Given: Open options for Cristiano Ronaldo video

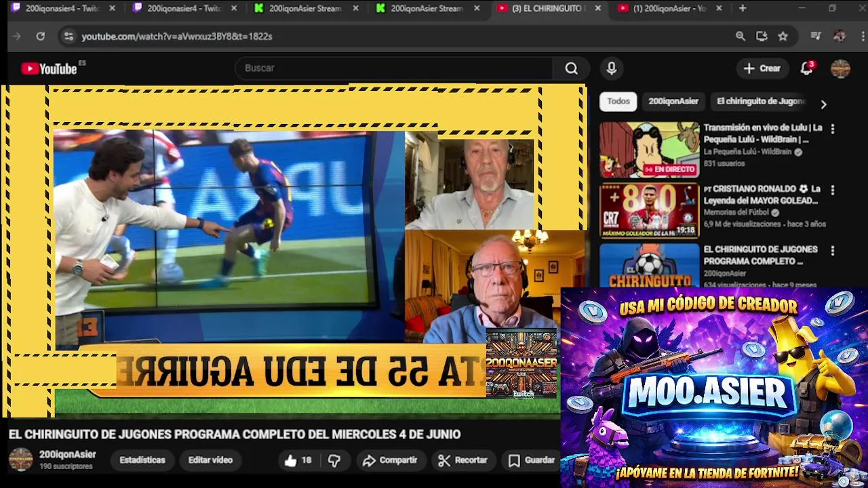Looking at the screenshot, I should pyautogui.click(x=832, y=190).
